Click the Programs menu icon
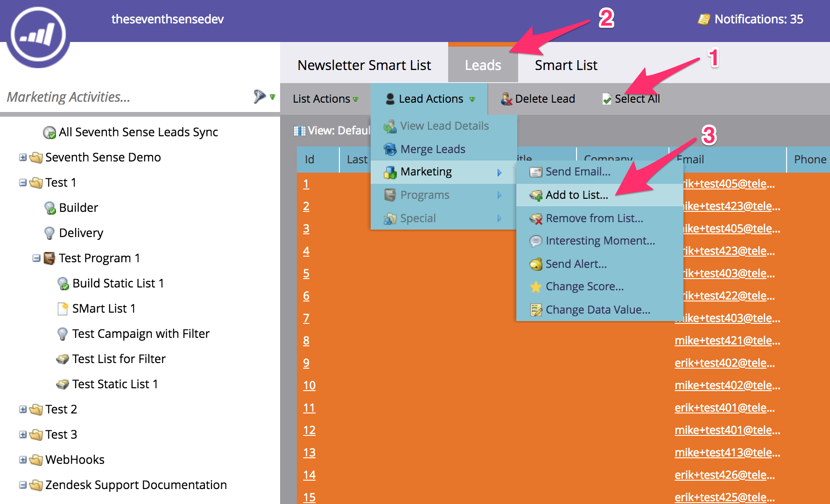This screenshot has height=504, width=830. [390, 195]
